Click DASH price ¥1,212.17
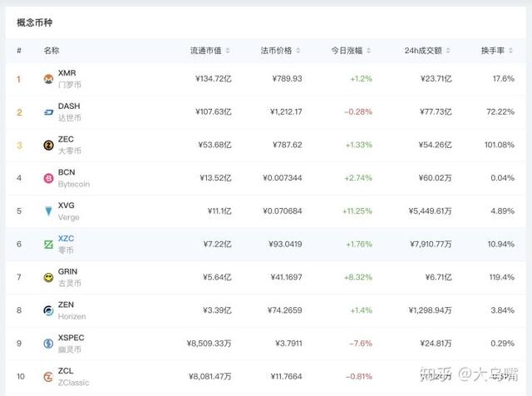The height and width of the screenshot is (396, 532). tap(286, 111)
